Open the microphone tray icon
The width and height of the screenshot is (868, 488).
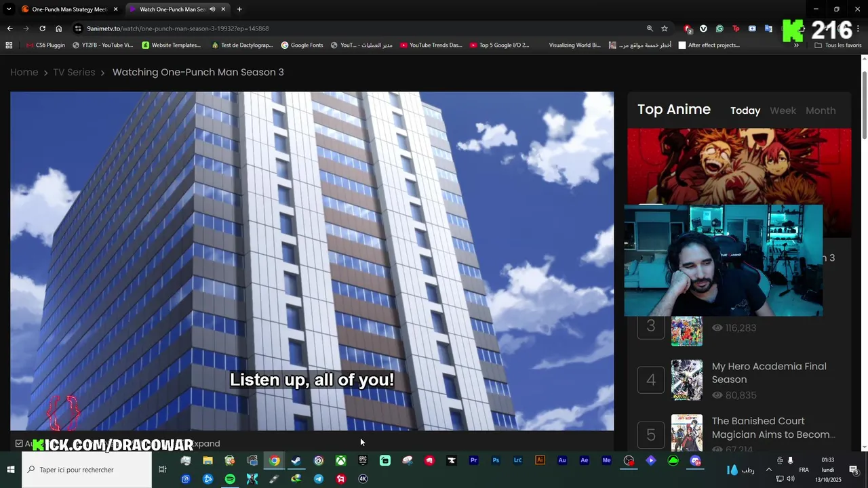coord(790,461)
